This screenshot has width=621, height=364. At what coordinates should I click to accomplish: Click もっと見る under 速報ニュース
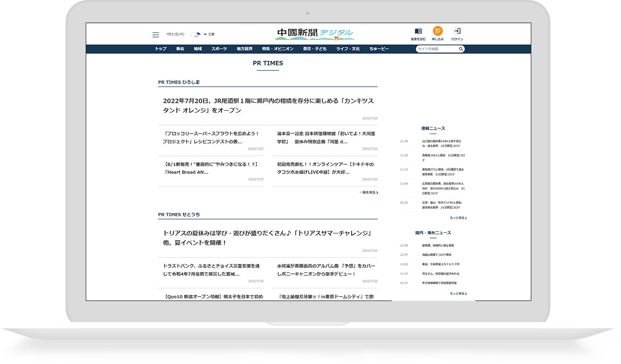tap(458, 218)
